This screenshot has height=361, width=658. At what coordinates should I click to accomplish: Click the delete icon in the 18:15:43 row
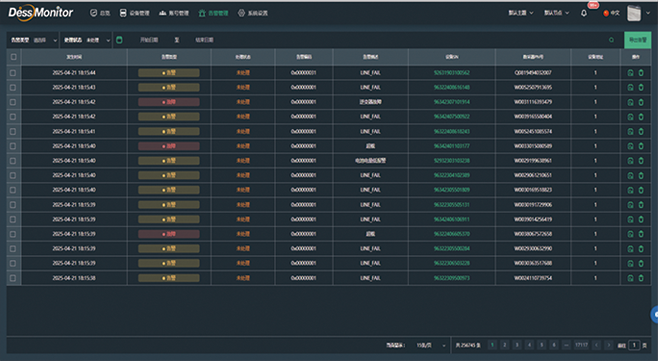pyautogui.click(x=641, y=87)
